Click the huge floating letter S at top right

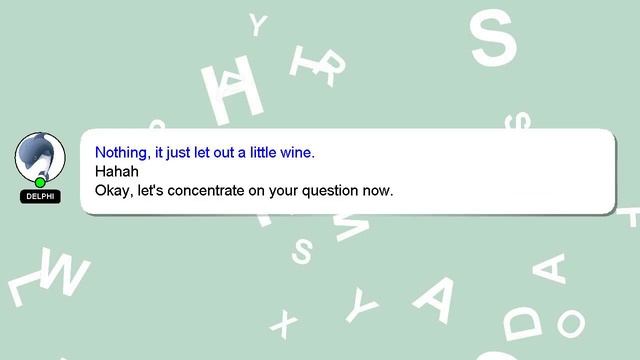493,38
